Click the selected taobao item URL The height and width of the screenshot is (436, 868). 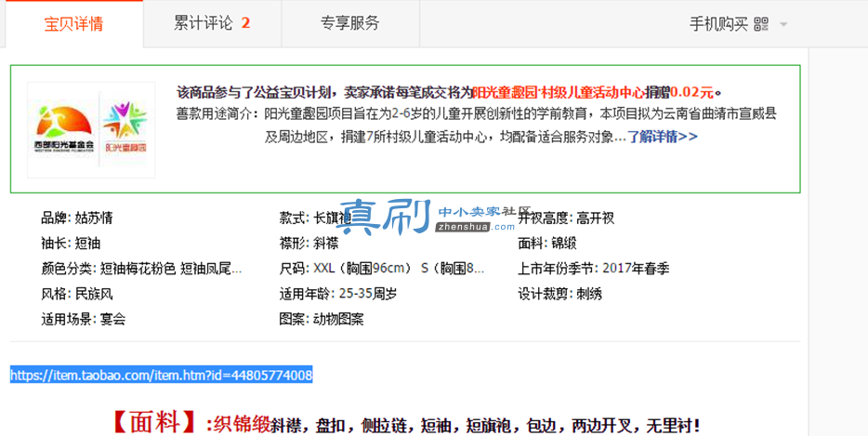coord(161,375)
